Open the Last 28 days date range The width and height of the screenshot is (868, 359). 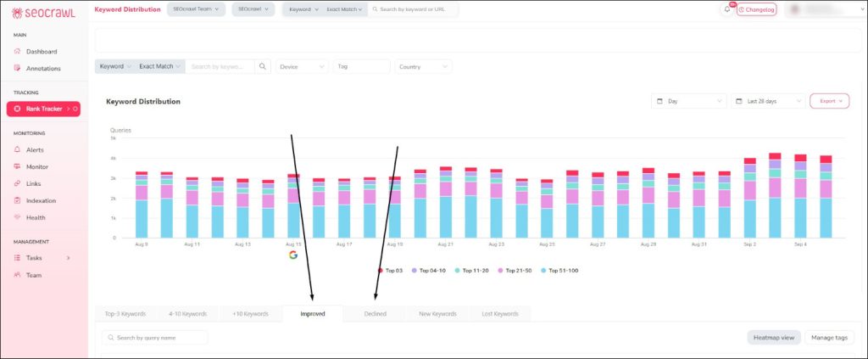coord(768,101)
